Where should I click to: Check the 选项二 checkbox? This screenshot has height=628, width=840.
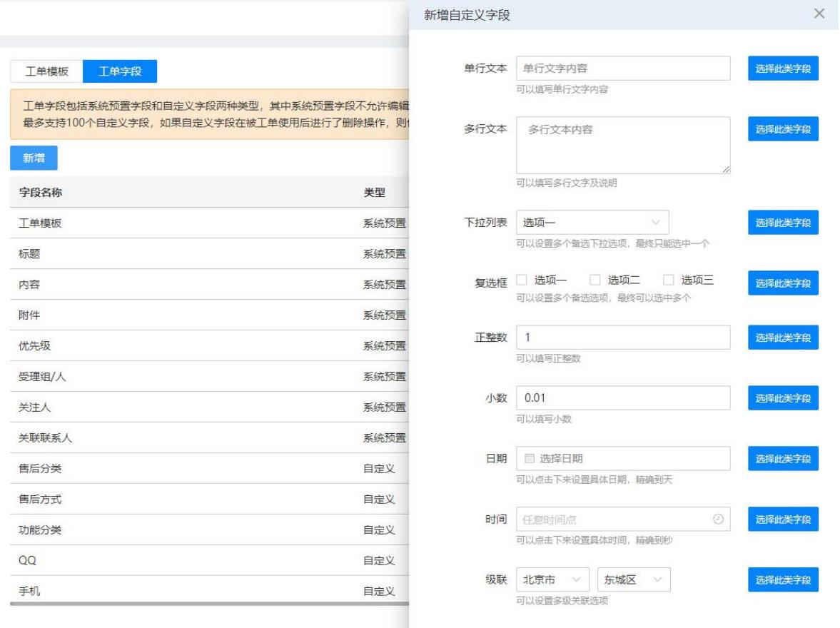click(594, 280)
